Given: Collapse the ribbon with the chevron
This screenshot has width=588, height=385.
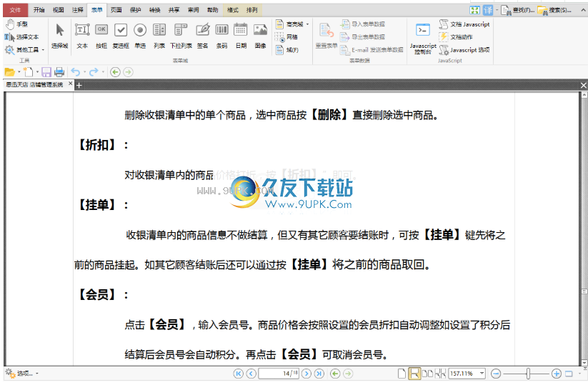Looking at the screenshot, I should (x=583, y=10).
